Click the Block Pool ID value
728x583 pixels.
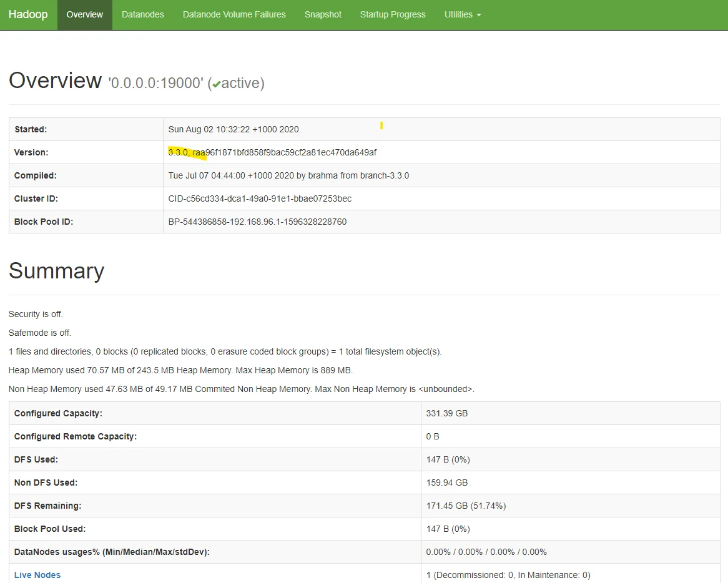257,222
